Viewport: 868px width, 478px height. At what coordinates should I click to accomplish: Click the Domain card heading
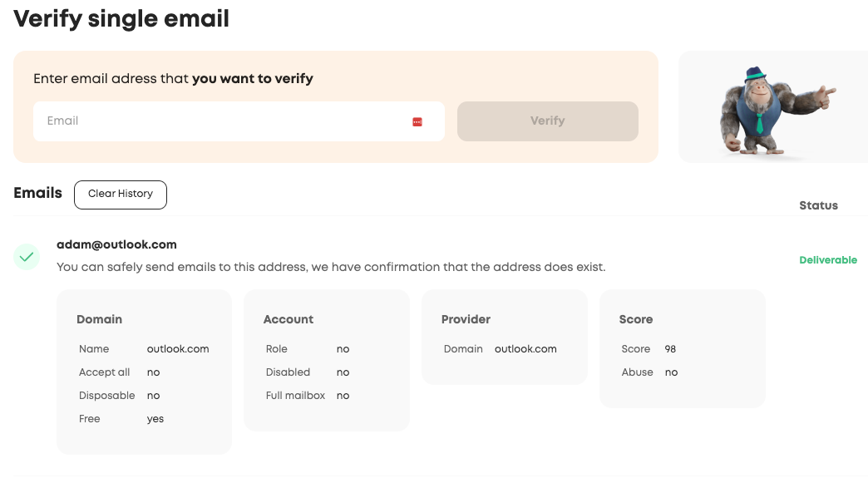click(99, 319)
